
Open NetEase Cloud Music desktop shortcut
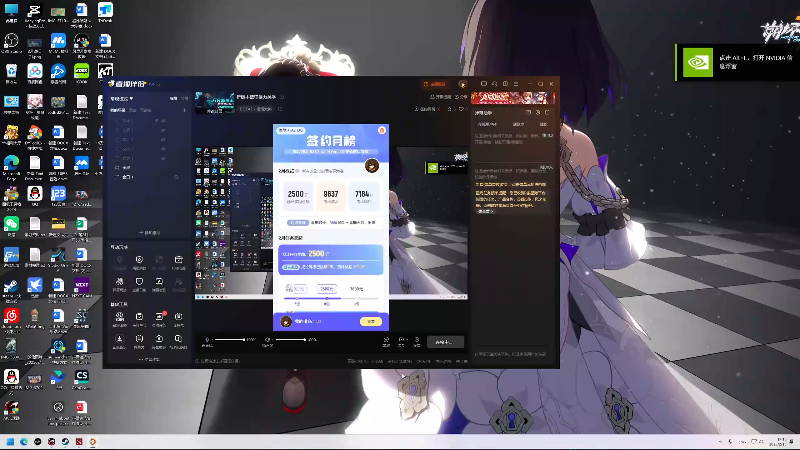coord(11,318)
